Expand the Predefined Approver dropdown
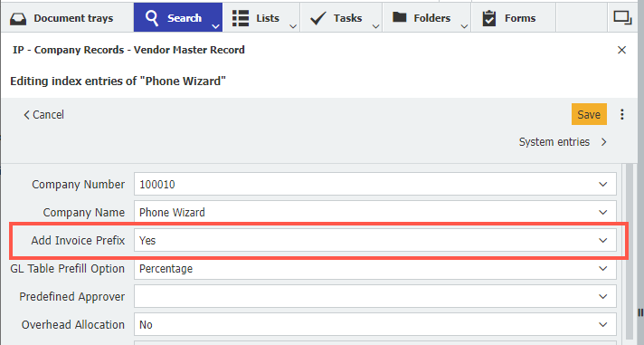Screen dimensions: 644x345 pos(602,296)
